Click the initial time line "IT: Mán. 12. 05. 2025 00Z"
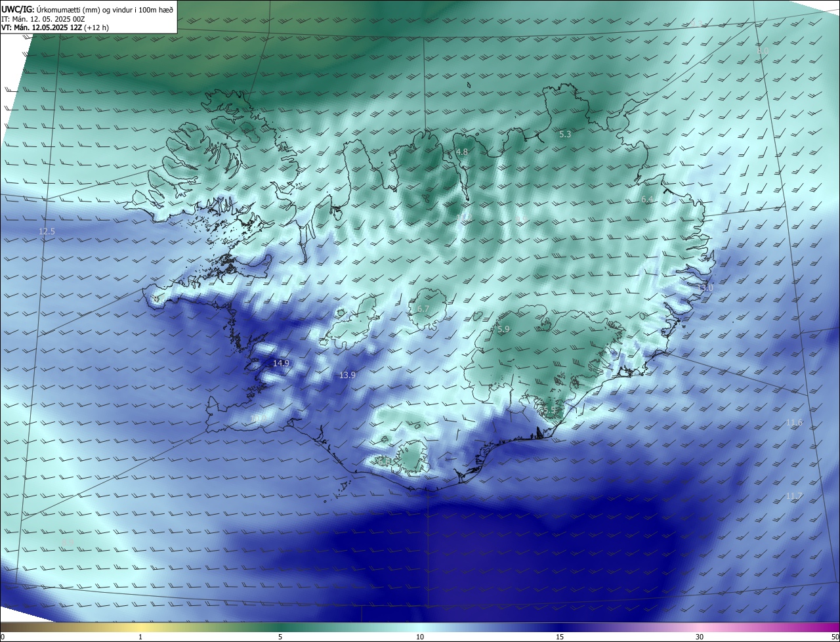 pyautogui.click(x=43, y=18)
